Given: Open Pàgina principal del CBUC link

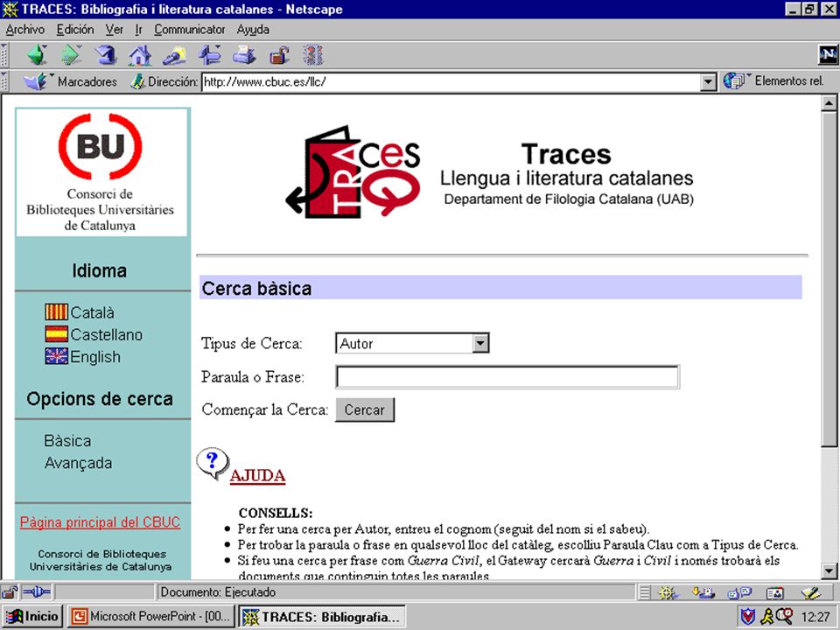Looking at the screenshot, I should (x=100, y=522).
